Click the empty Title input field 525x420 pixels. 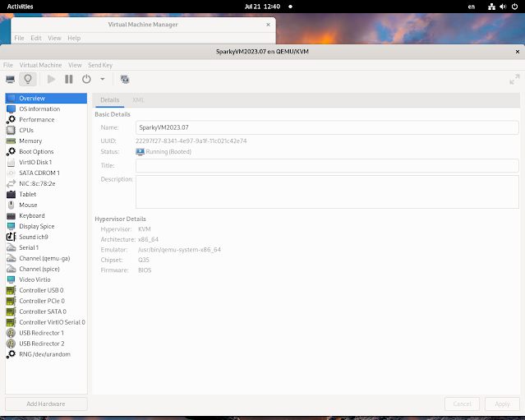[327, 165]
